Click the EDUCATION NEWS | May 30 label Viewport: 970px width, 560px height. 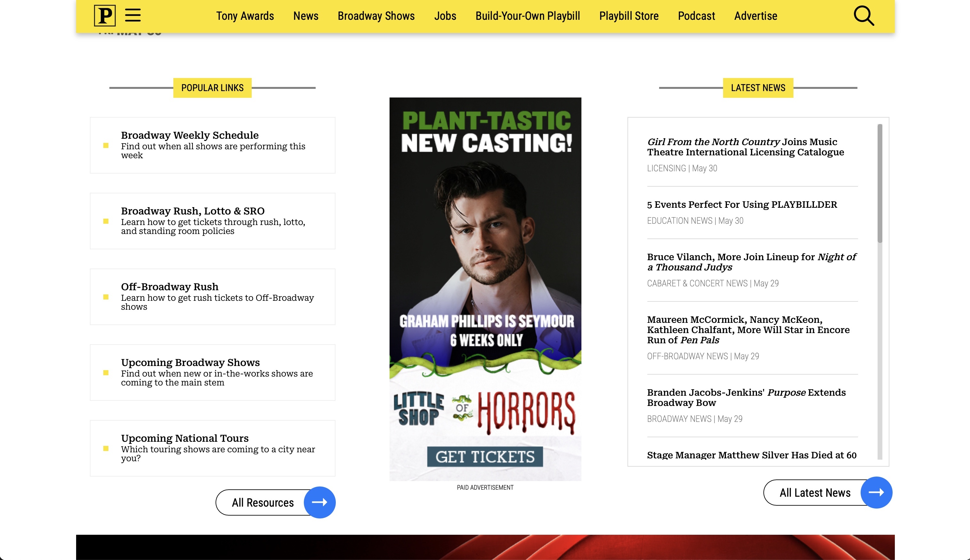695,221
